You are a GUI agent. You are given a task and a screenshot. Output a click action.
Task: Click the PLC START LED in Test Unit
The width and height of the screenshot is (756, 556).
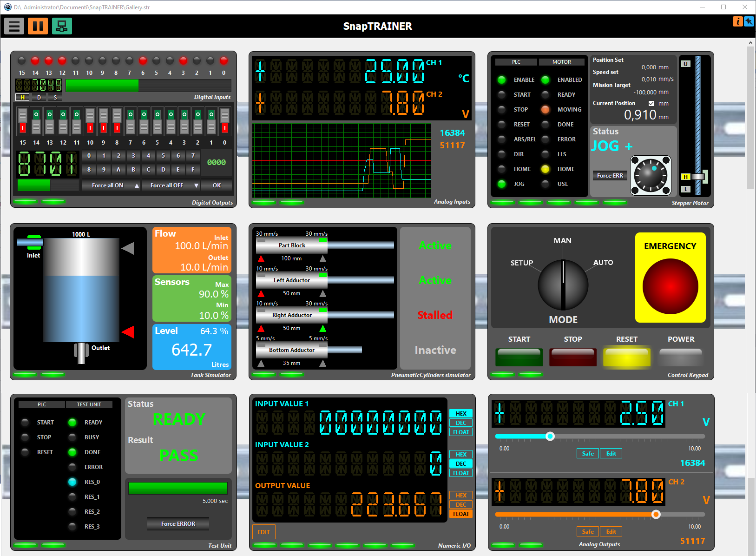pos(25,422)
